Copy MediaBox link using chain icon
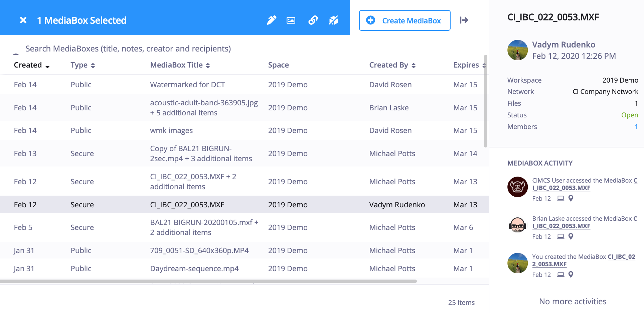Screen dimensions: 644x313 coord(313,20)
